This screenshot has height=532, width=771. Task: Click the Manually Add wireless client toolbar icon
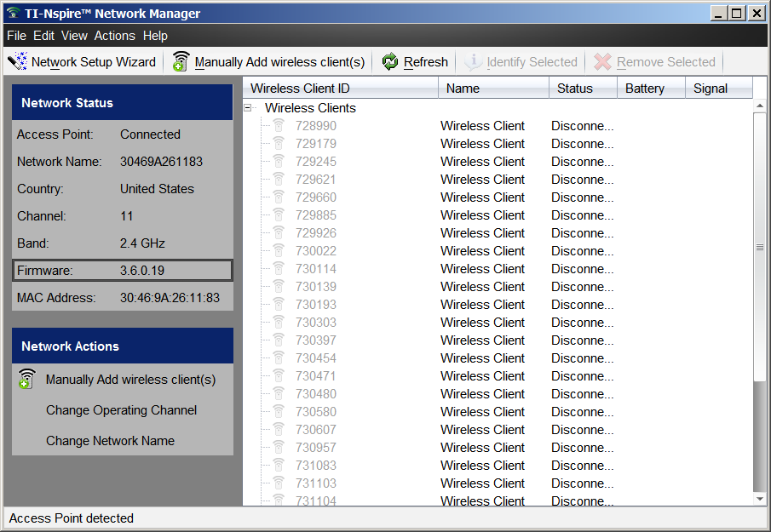(x=181, y=62)
